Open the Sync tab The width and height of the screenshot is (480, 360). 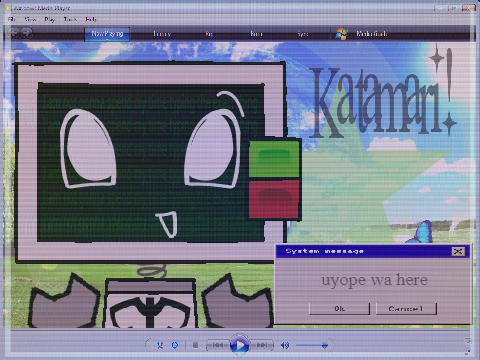pyautogui.click(x=303, y=34)
